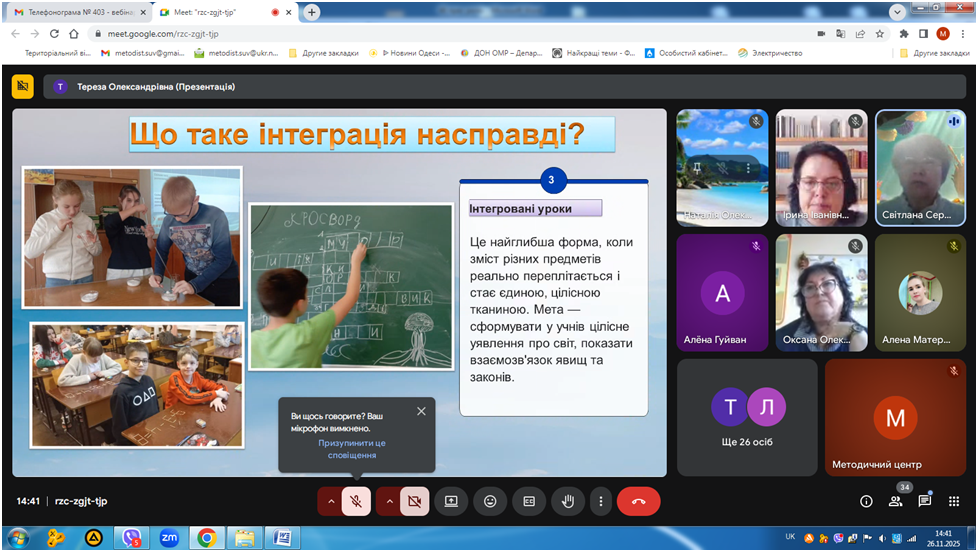Unmute the microphone
Image resolution: width=978 pixels, height=552 pixels.
(x=356, y=501)
